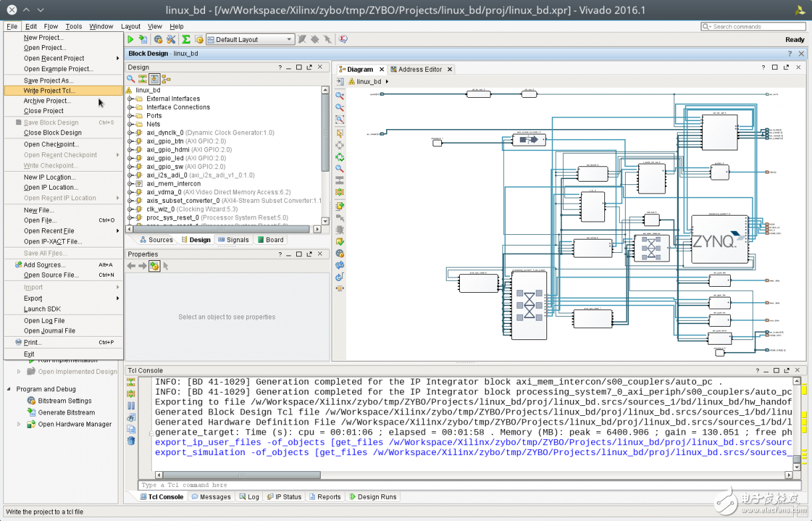Click the Validate Design icon with the green checkmark
Image resolution: width=812 pixels, height=521 pixels.
(339, 242)
